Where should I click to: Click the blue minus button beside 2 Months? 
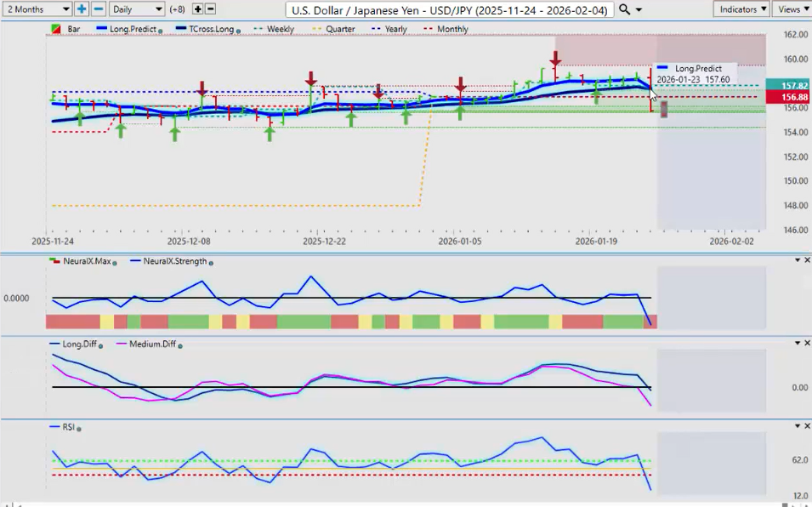[98, 9]
